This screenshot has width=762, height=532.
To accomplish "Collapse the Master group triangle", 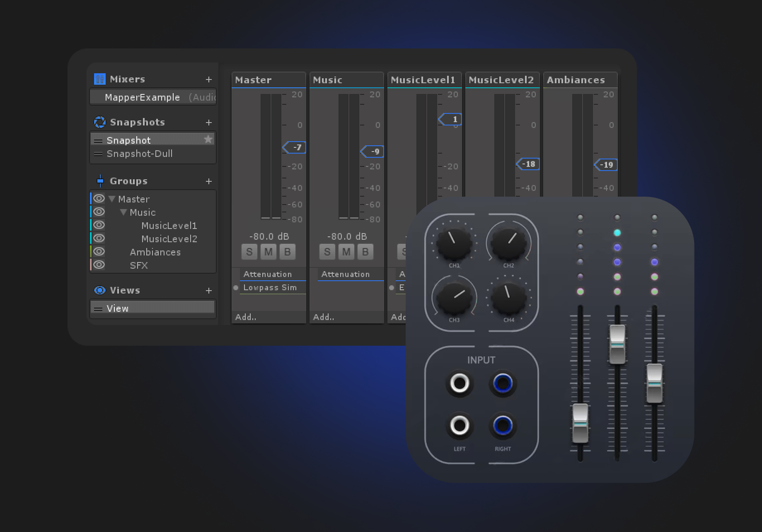I will point(112,199).
